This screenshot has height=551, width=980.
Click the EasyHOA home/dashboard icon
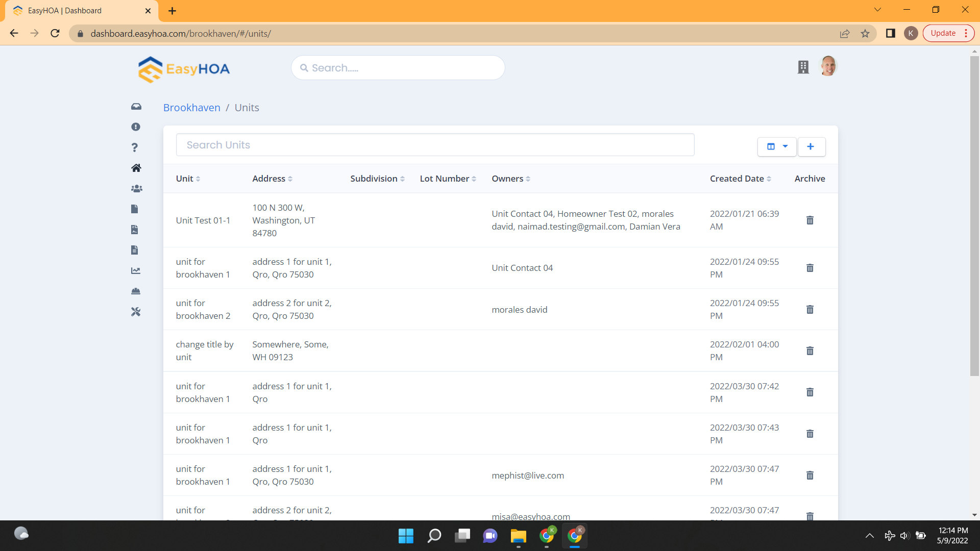pos(136,167)
